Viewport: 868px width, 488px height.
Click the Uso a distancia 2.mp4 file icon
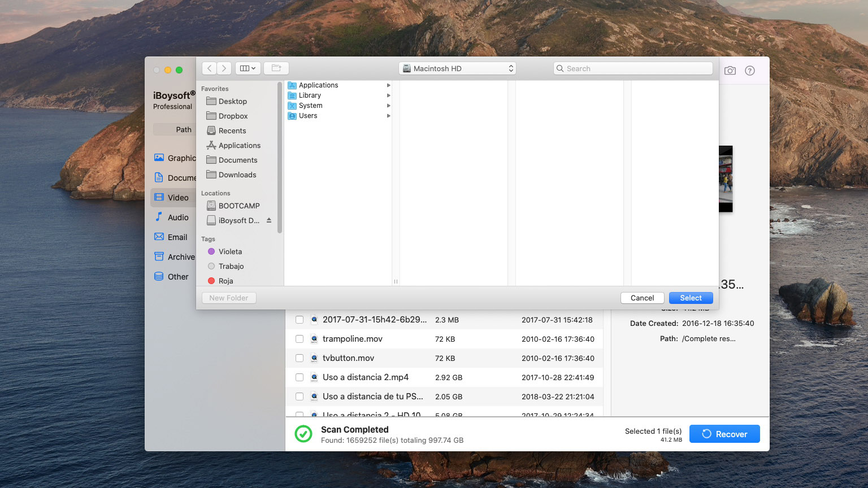[x=314, y=377]
